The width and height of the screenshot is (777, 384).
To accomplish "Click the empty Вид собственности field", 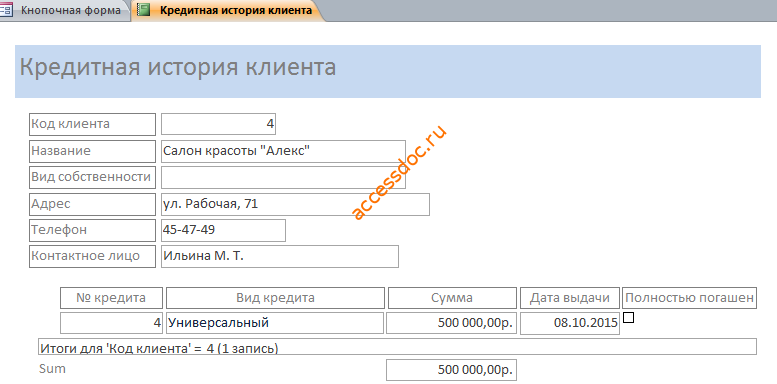I will (283, 177).
